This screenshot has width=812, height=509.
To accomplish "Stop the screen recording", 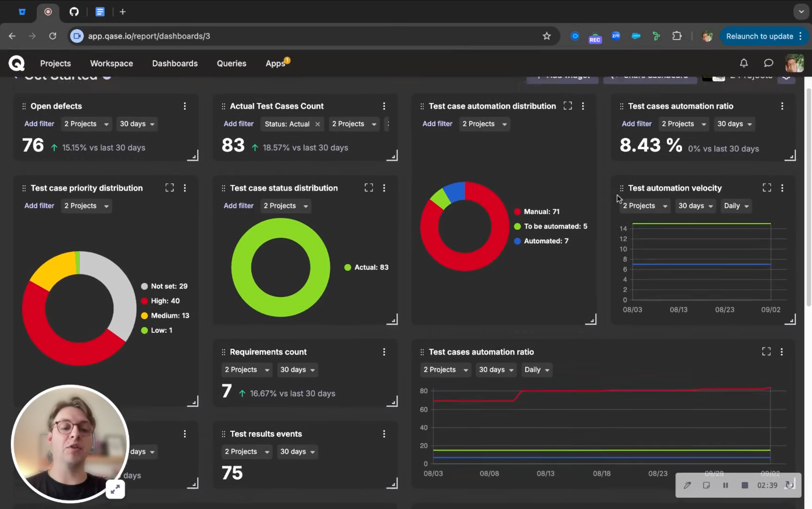I will [x=745, y=485].
